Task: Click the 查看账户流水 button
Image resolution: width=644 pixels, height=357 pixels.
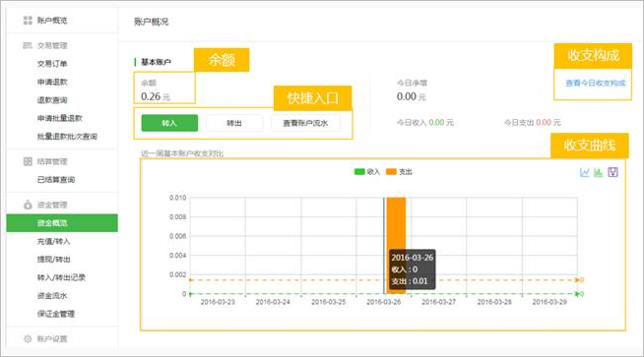Action: (305, 123)
